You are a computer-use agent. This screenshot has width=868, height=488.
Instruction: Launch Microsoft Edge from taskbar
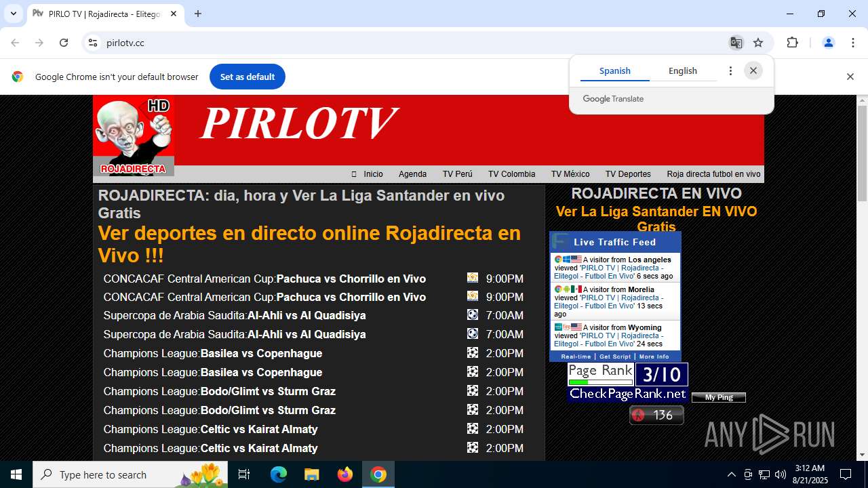point(279,474)
